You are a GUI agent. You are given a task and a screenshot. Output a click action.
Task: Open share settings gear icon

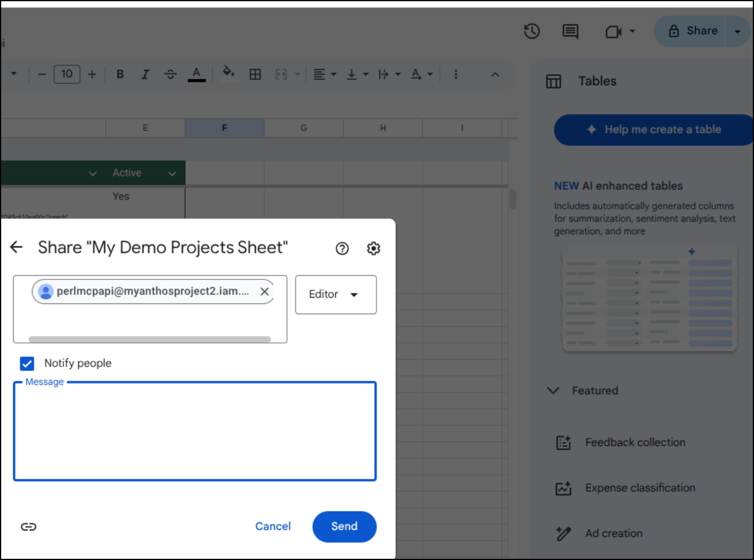373,249
